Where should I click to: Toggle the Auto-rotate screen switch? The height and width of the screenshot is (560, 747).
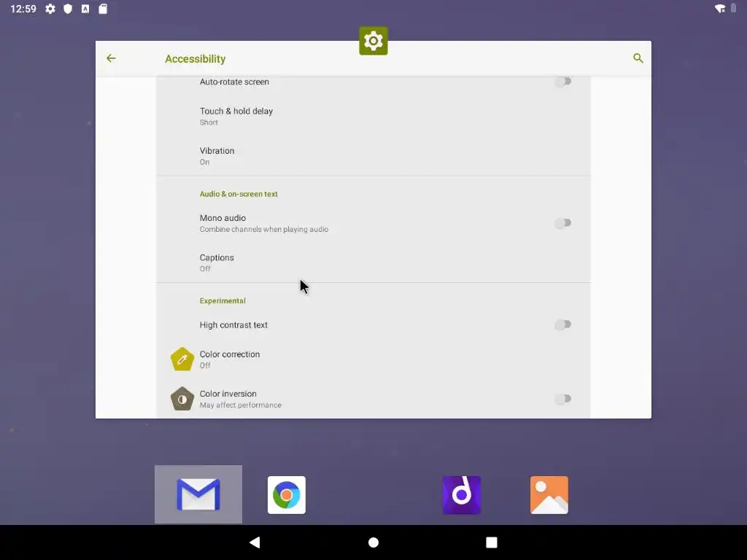(562, 82)
